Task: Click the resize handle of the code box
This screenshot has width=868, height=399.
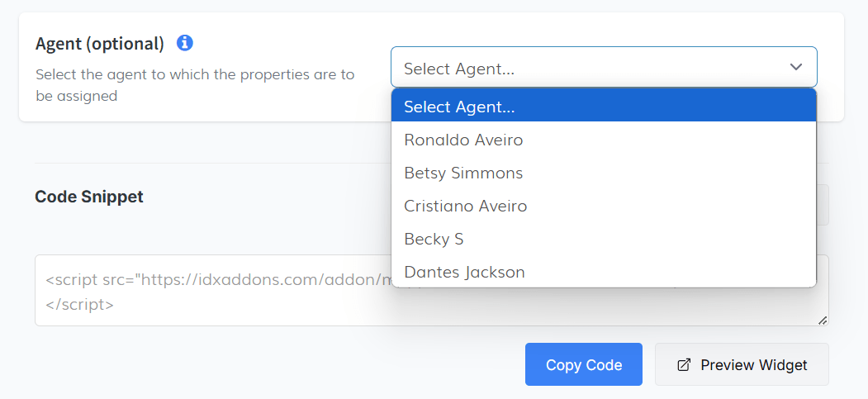Action: [x=823, y=320]
